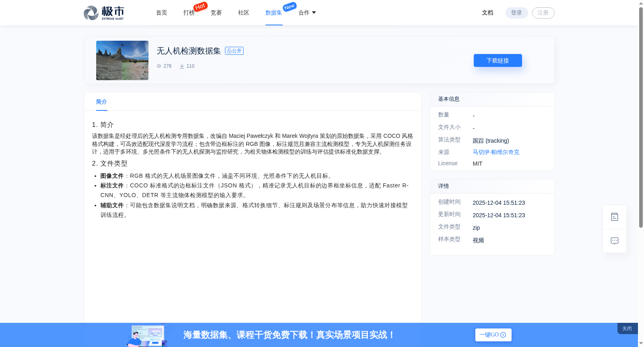Click the 创建时间 label
Image resolution: width=644 pixels, height=347 pixels.
click(449, 202)
